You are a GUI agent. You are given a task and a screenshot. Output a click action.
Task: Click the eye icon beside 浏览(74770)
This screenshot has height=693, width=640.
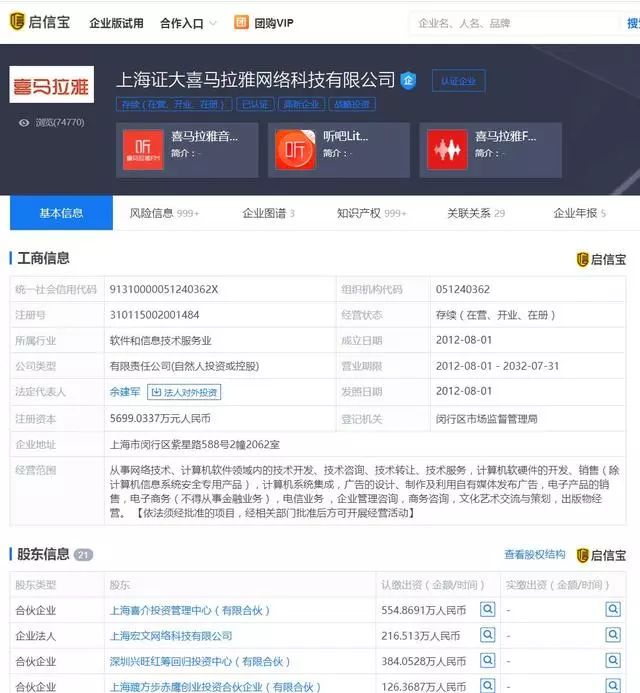click(x=24, y=122)
